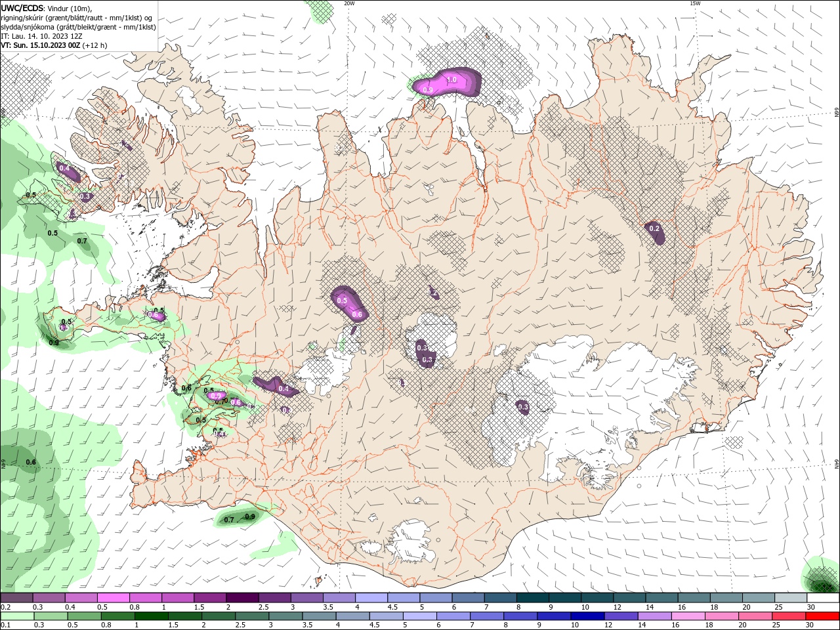
Task: Click the "20W" longitude label
Action: click(x=349, y=3)
